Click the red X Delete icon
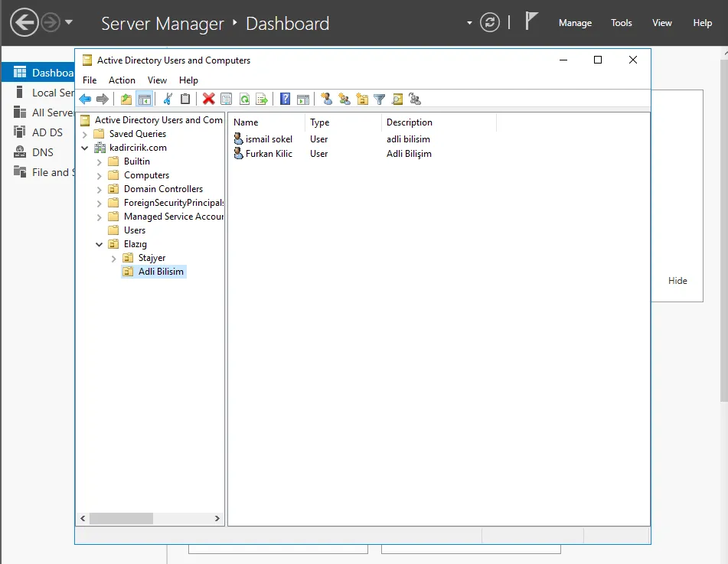The width and height of the screenshot is (728, 564). (208, 99)
